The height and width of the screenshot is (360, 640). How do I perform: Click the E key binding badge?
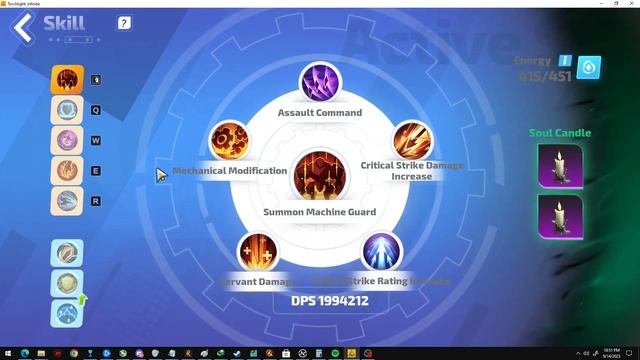(x=96, y=171)
